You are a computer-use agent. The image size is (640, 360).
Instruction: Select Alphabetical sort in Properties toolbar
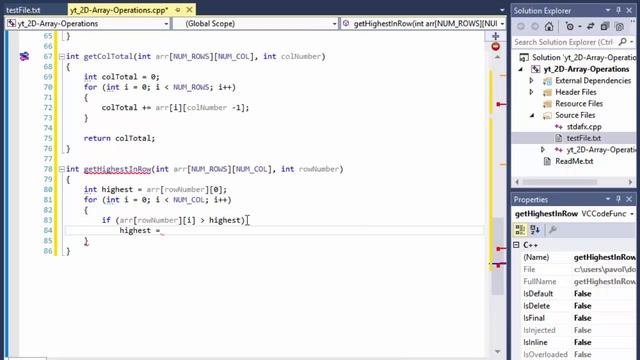[535, 230]
